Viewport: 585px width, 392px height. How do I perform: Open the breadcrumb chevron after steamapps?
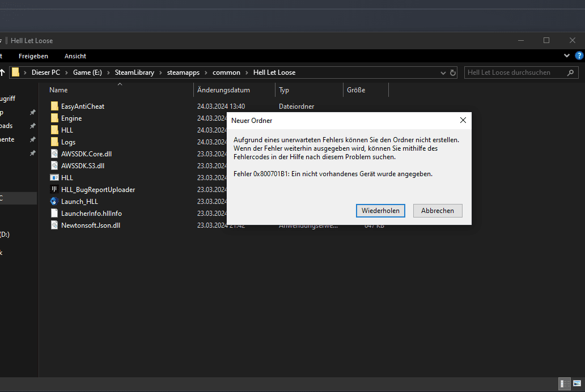coord(206,73)
